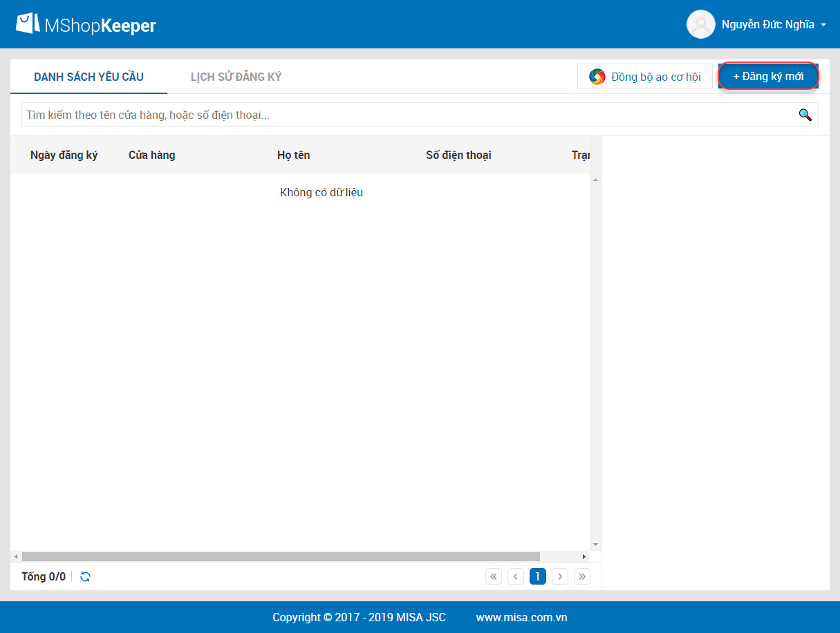Expand the Nguyễn Đức Nghĩa account dropdown arrow

[823, 25]
